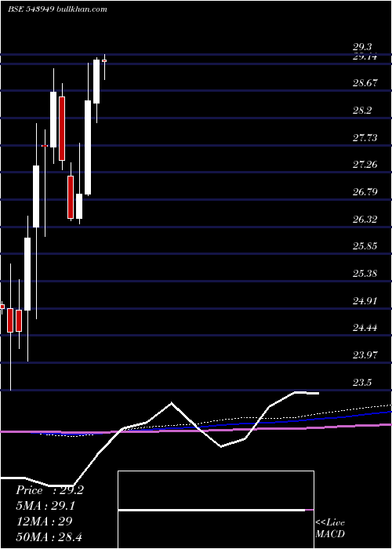Click the 27.73 price axis label
392x549 pixels.
[x=365, y=138]
